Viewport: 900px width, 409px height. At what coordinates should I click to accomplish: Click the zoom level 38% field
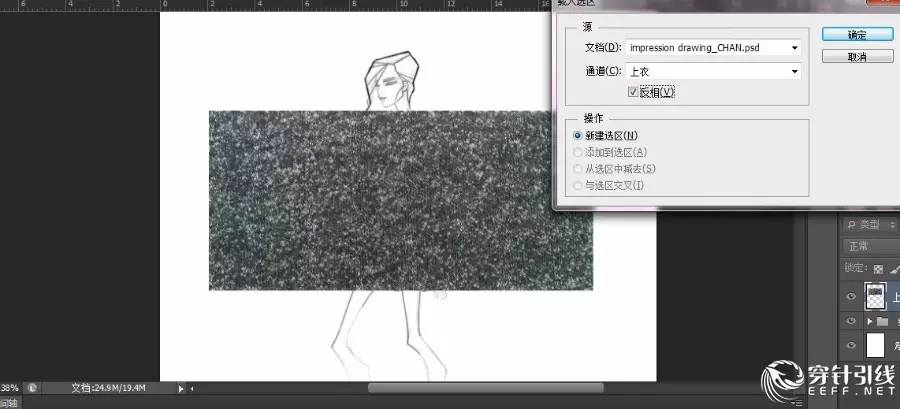click(x=10, y=388)
